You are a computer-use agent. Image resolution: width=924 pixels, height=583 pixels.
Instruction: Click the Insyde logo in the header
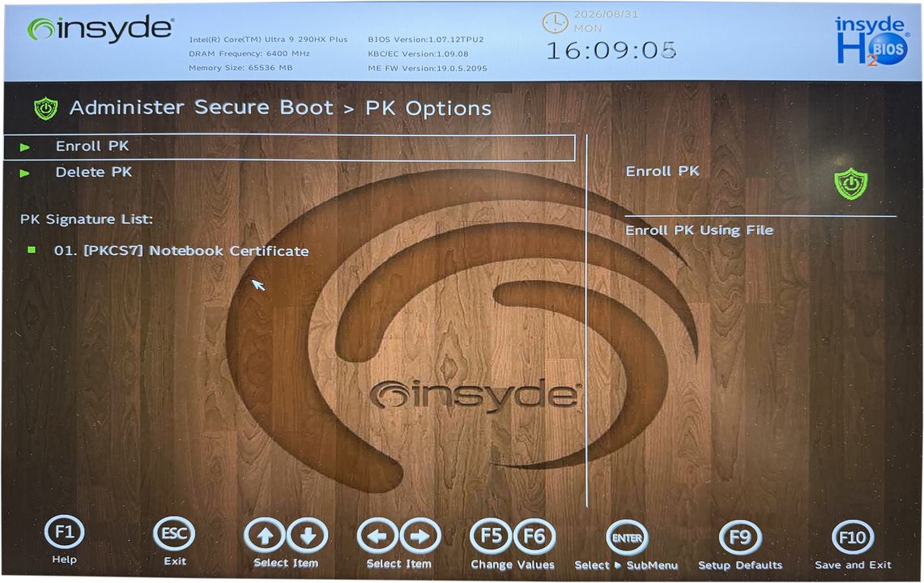coord(100,28)
